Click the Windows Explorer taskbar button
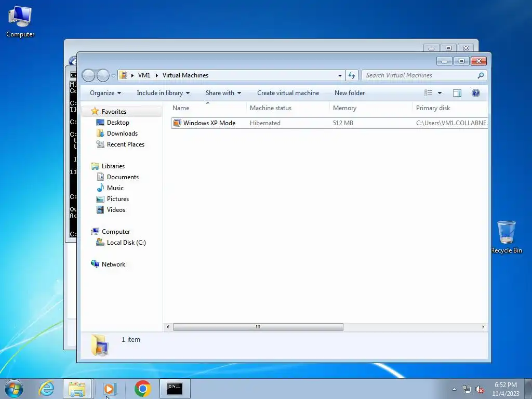Image resolution: width=532 pixels, height=399 pixels. click(77, 389)
